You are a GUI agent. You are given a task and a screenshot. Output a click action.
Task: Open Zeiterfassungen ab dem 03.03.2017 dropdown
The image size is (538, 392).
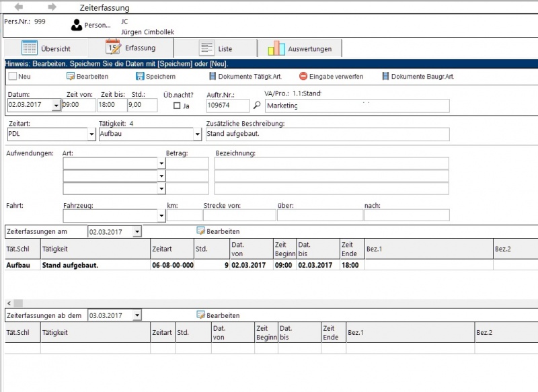[x=137, y=315]
